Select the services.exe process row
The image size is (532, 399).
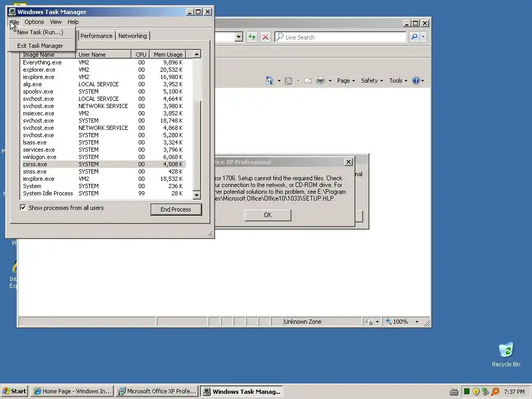[103, 150]
